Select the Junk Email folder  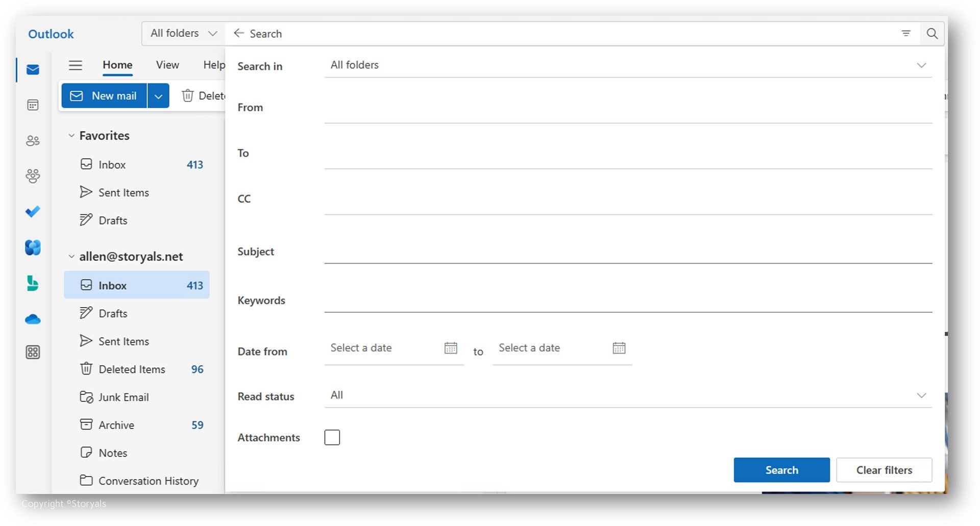click(124, 397)
